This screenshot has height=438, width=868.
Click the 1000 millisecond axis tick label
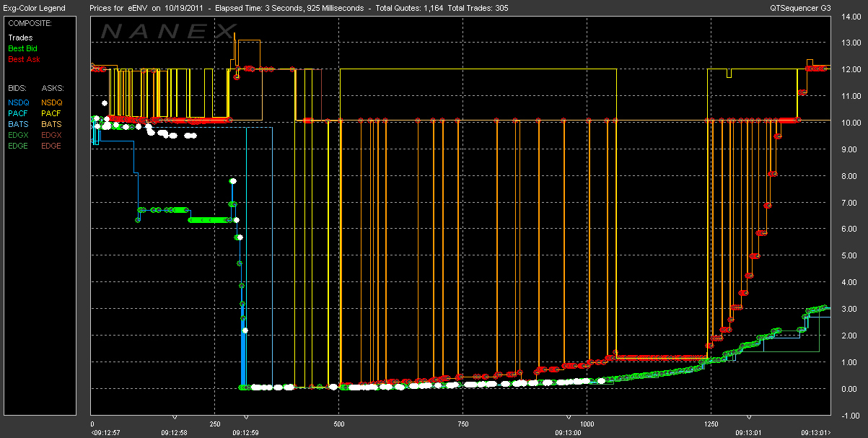coord(587,424)
